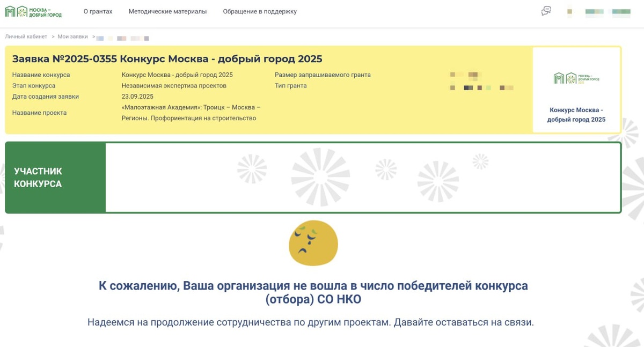Go to Мои заявки breadcrumb
This screenshot has height=347, width=644.
click(72, 36)
